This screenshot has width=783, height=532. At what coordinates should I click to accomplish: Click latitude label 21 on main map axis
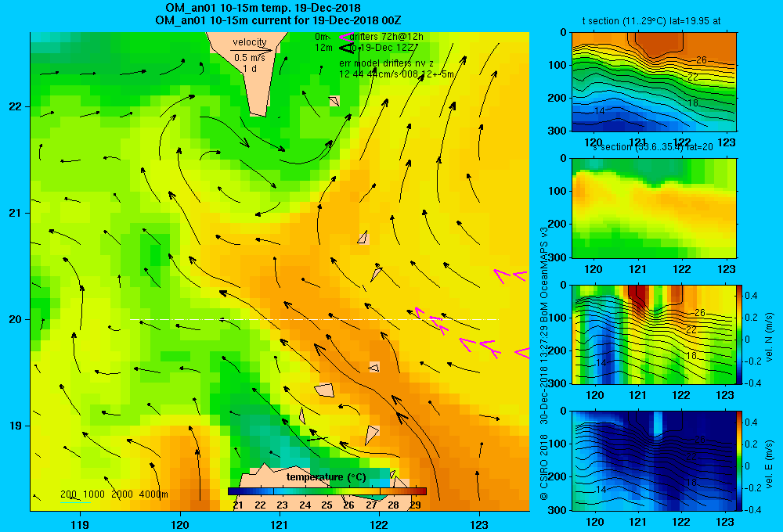(x=14, y=213)
